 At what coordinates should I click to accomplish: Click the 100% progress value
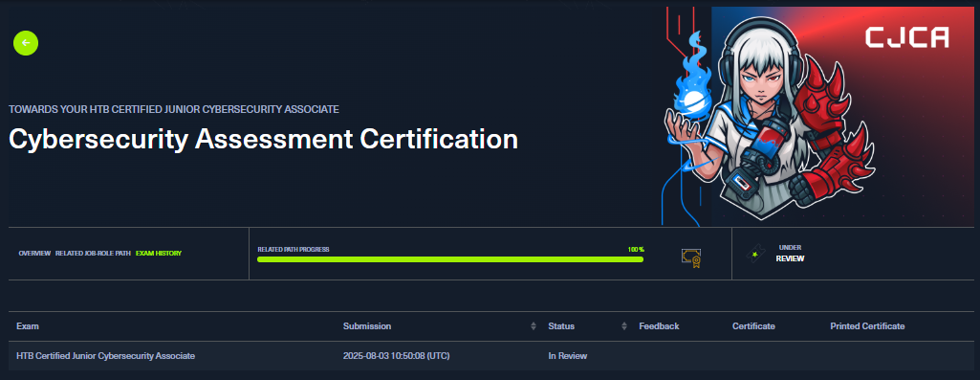[x=636, y=249]
